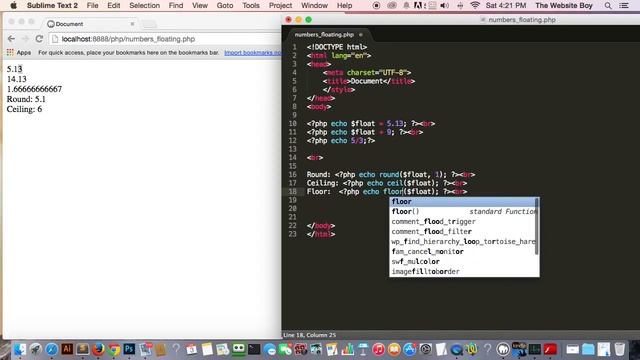Open Terminal from the dock
Viewport: 640px width, 360px height.
[254, 349]
